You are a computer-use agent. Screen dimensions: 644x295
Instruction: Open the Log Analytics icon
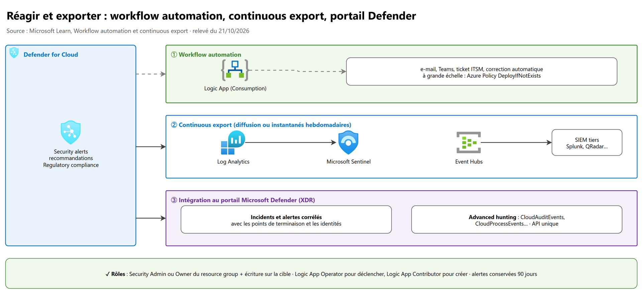point(233,143)
